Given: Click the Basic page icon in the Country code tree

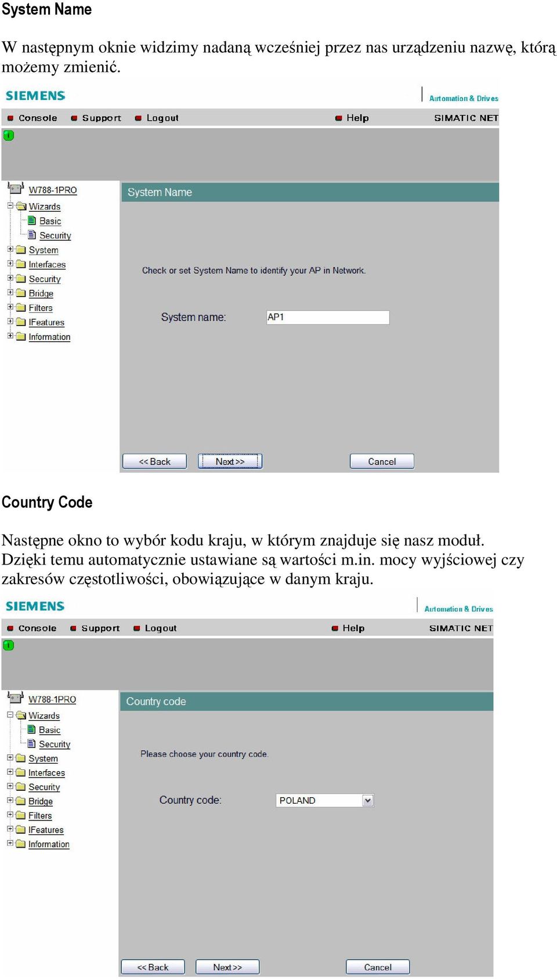Looking at the screenshot, I should point(32,729).
